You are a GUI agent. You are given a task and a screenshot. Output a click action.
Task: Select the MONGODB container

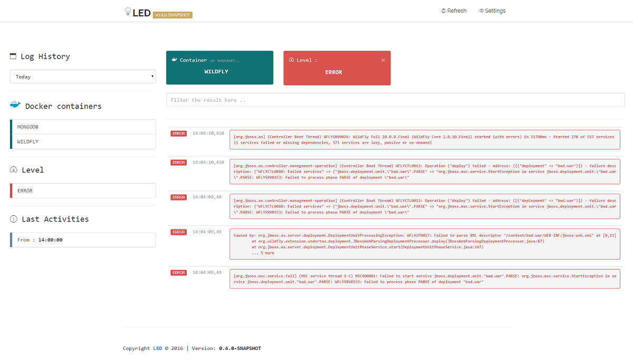[83, 127]
